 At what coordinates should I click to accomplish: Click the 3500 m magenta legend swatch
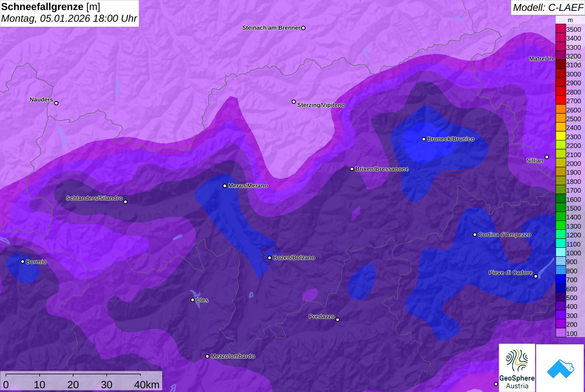[560, 29]
